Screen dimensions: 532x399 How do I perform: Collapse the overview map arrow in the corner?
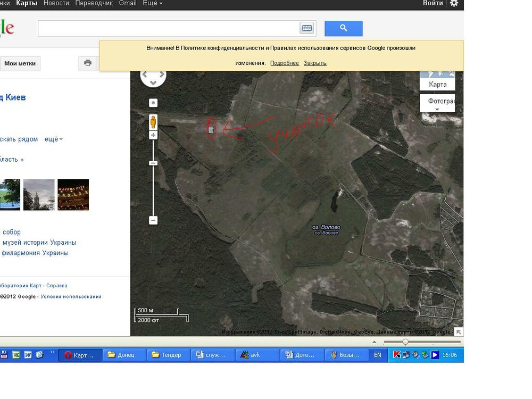pos(459,332)
